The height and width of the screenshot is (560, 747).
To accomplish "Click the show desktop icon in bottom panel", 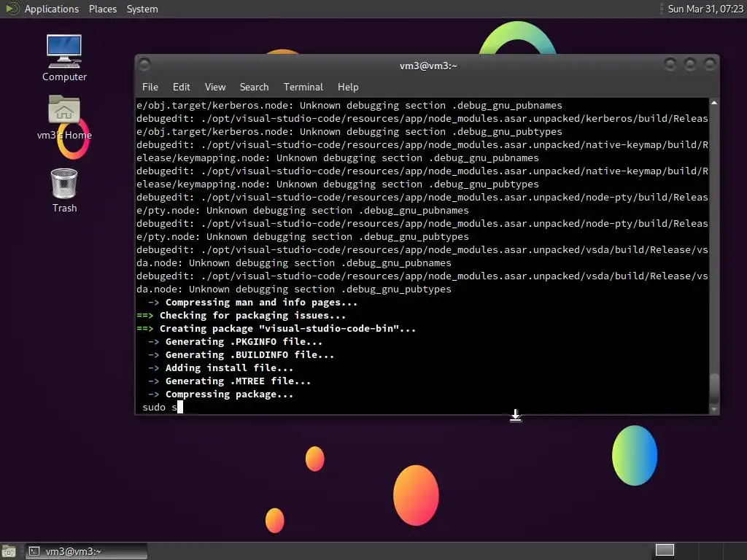I will point(9,551).
